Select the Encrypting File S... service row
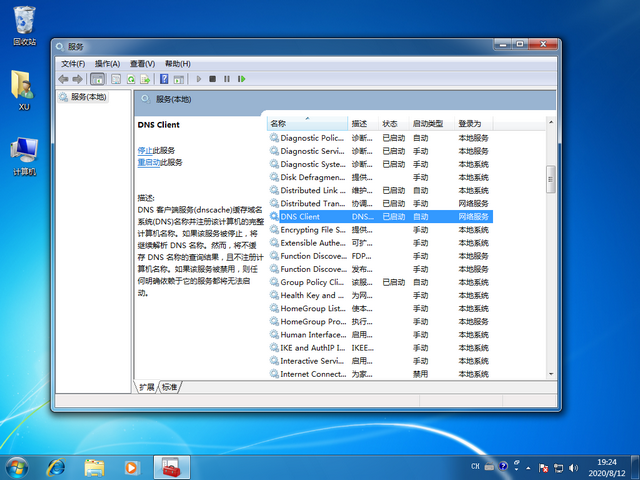This screenshot has height=480, width=640. [x=380, y=230]
